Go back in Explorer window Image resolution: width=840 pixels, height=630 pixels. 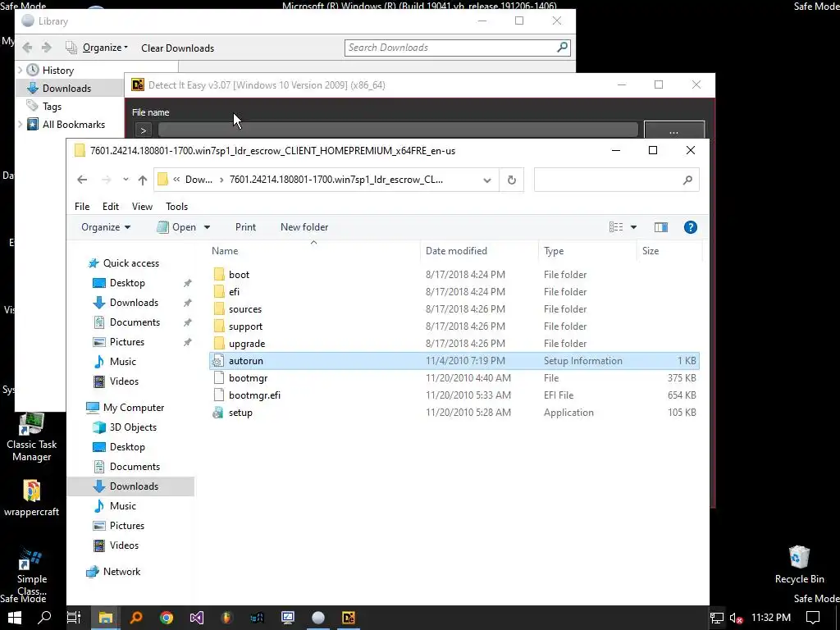(82, 180)
